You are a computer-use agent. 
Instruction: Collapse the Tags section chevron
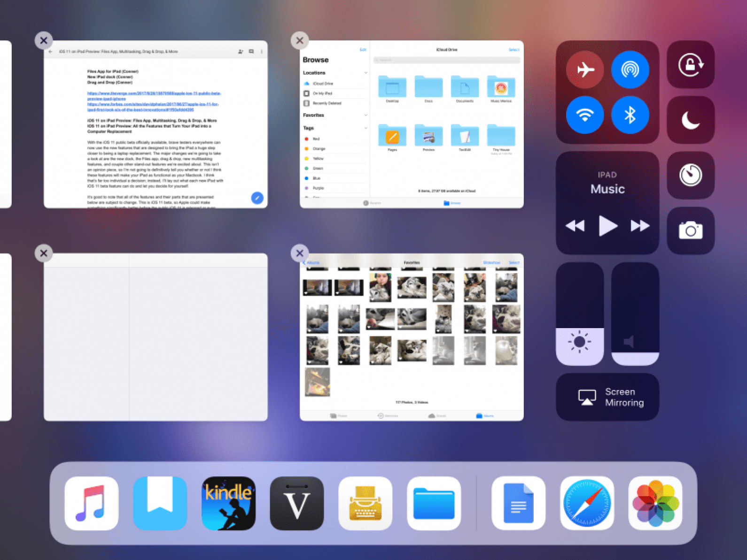[x=366, y=128]
